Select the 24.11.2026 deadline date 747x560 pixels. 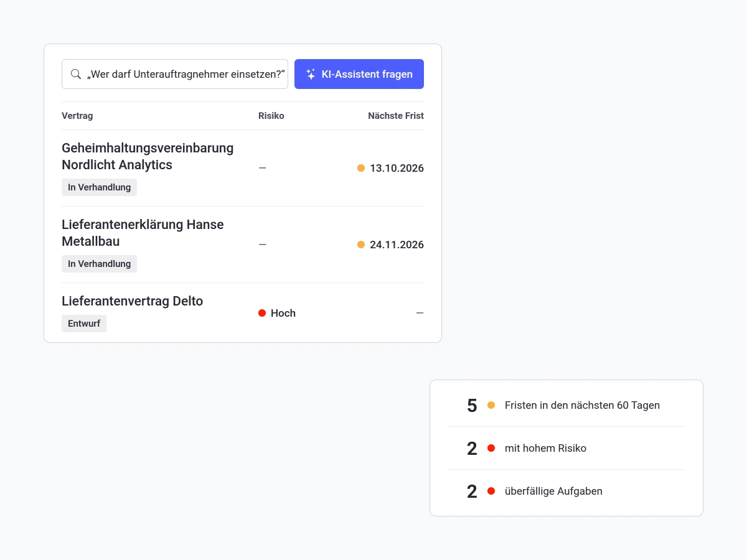coord(397,245)
